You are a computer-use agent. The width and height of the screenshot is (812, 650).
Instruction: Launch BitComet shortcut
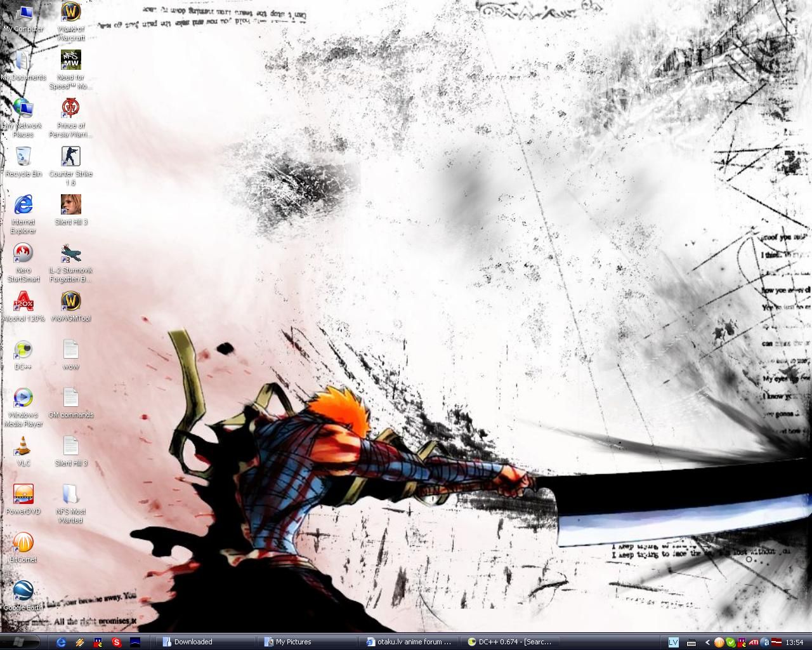point(23,548)
